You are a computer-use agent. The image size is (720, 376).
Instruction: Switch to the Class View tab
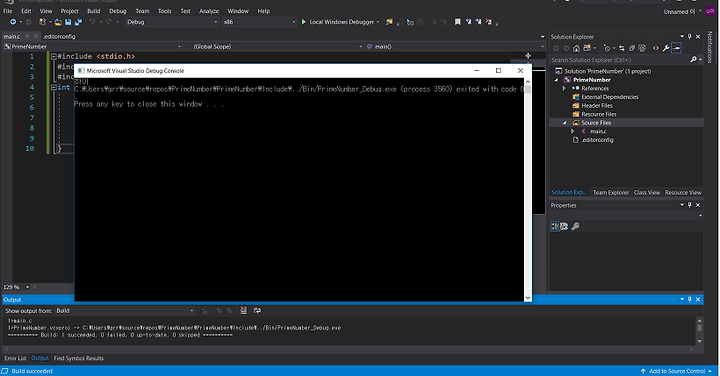pyautogui.click(x=647, y=192)
